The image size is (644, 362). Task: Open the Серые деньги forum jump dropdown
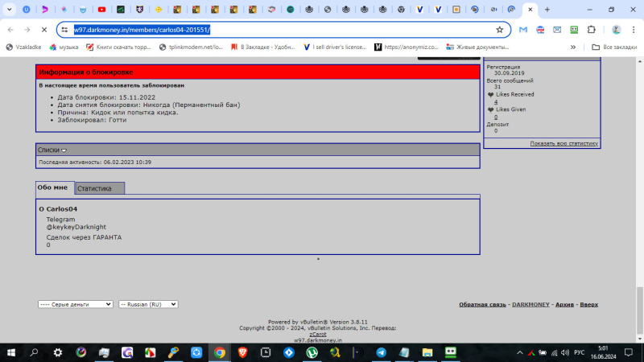76,304
